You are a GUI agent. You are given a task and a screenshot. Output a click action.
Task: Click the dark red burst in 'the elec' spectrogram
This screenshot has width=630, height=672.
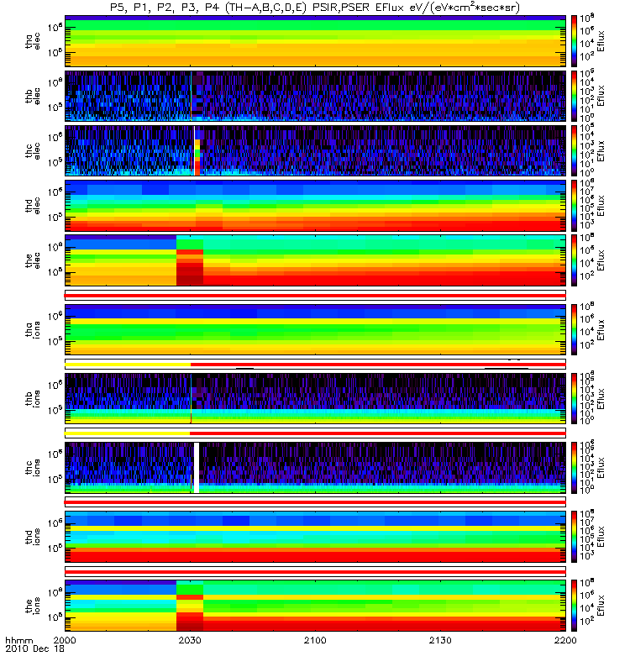(x=190, y=268)
